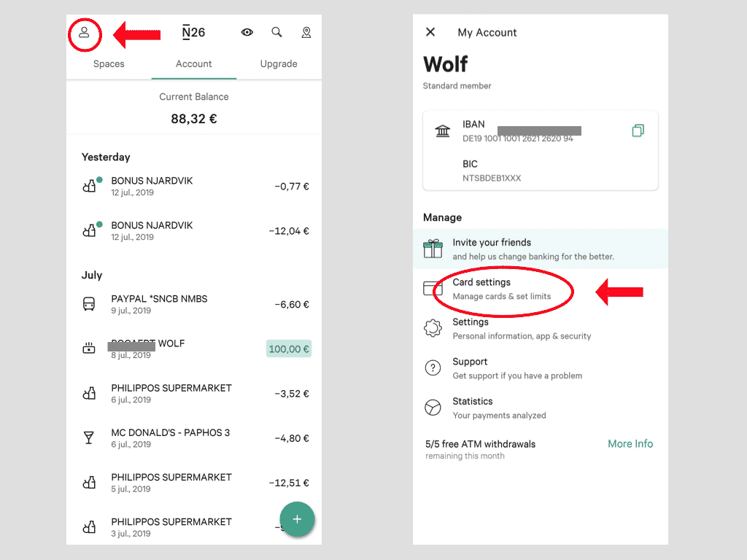
Task: Open the profile icon in top-left
Action: coord(85,33)
